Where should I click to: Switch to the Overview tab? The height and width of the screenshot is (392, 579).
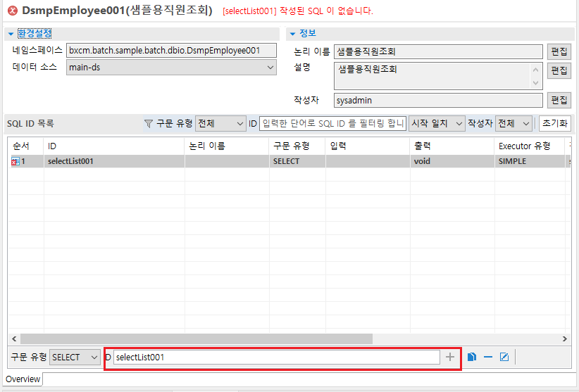(x=23, y=379)
